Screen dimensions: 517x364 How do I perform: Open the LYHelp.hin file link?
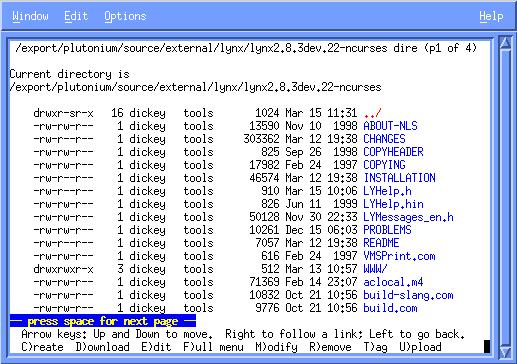click(393, 204)
